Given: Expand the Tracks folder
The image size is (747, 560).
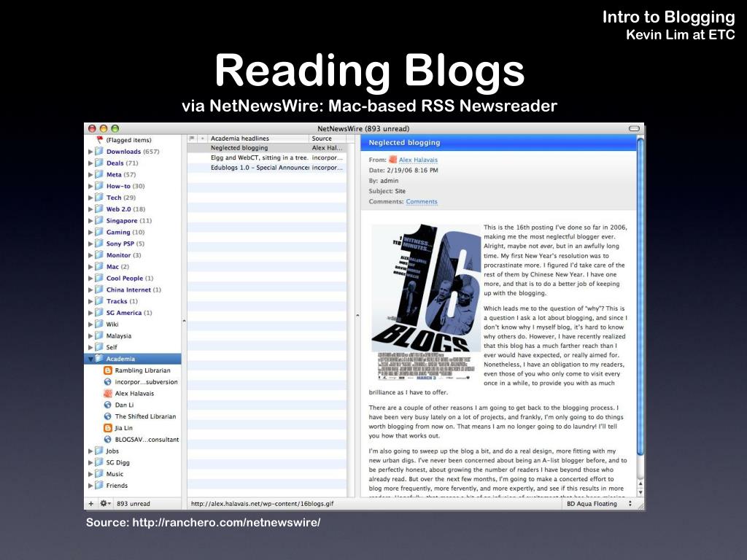Looking at the screenshot, I should click(90, 301).
